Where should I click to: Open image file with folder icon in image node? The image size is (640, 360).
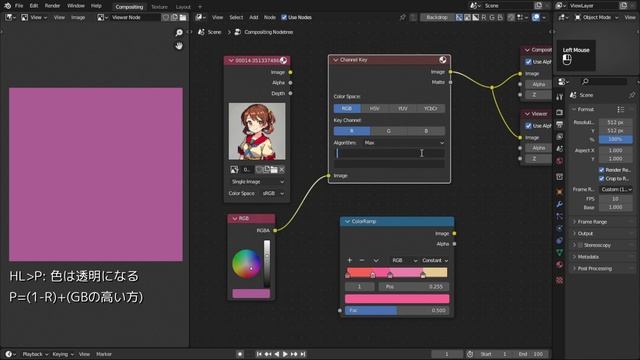(274, 169)
